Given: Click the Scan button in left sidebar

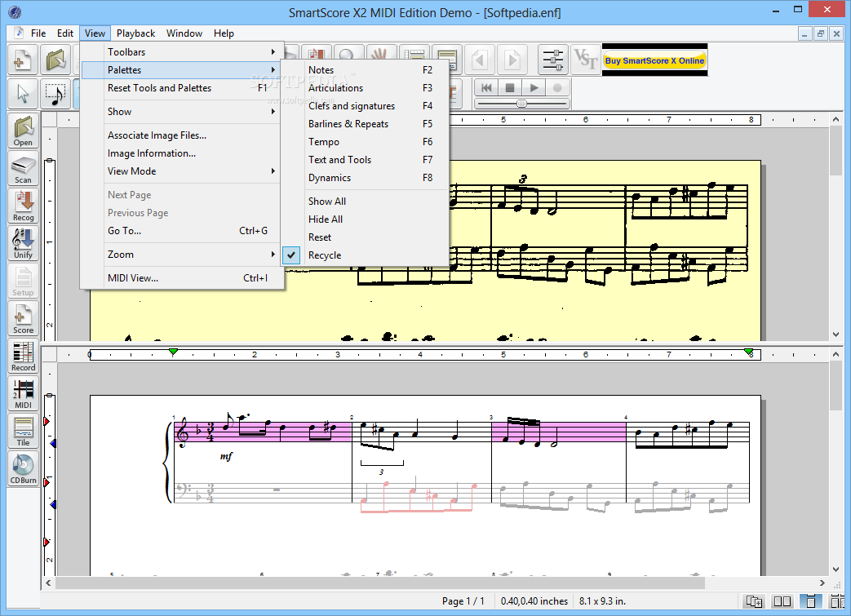Looking at the screenshot, I should 23,168.
